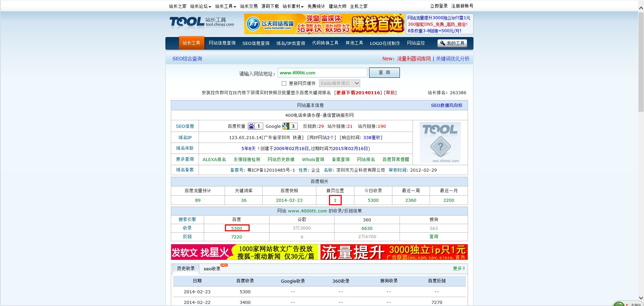
Task: Expand the 站长工具 top menu
Action: tap(226, 6)
